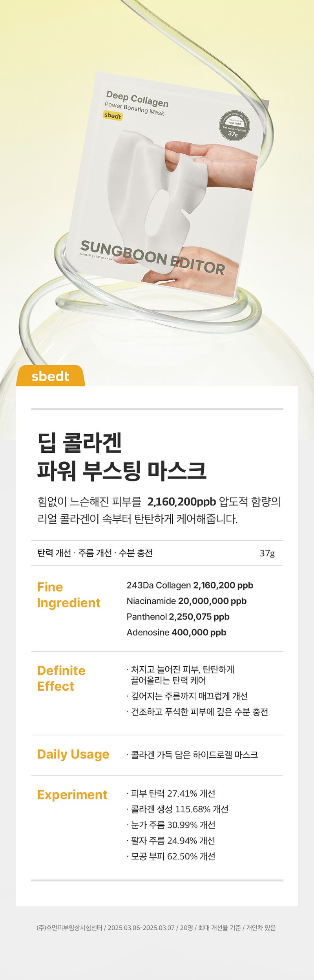The height and width of the screenshot is (980, 314).
Task: Click the 딥 콜라겐 파워 부스팅 마스크 heading
Action: coord(122,456)
